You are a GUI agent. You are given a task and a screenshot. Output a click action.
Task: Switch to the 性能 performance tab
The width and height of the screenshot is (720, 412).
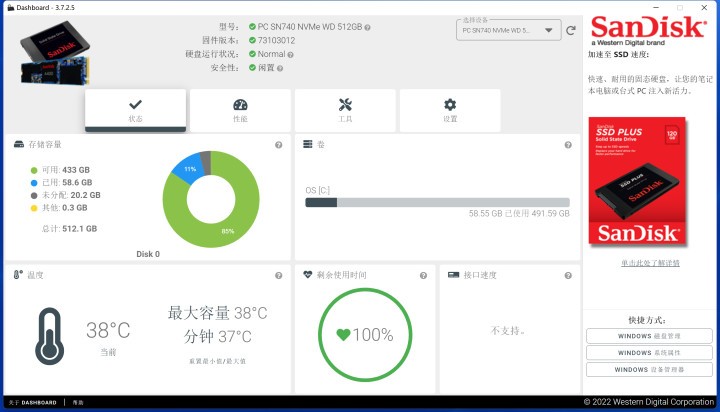click(x=240, y=110)
